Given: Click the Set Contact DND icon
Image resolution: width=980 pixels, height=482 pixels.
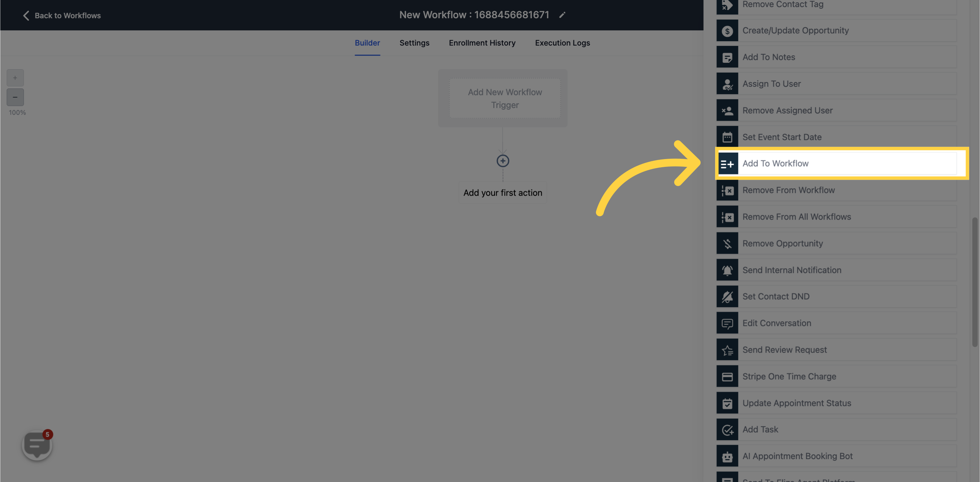Looking at the screenshot, I should point(727,296).
